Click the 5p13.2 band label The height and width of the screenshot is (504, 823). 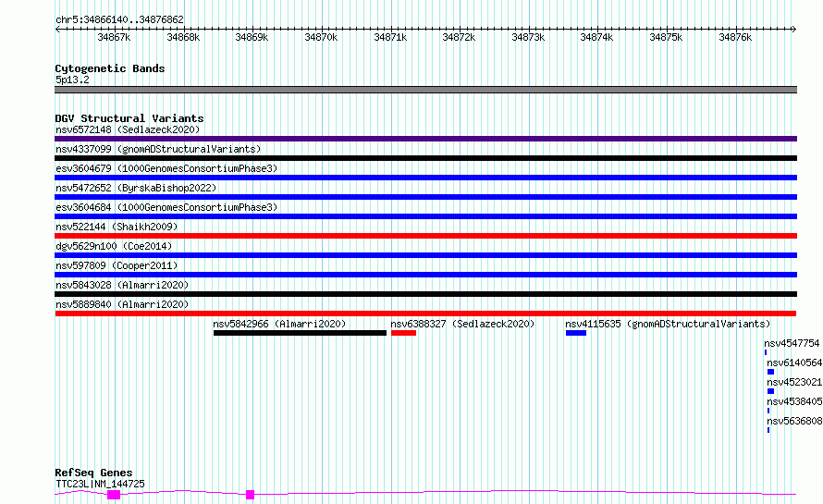point(72,80)
